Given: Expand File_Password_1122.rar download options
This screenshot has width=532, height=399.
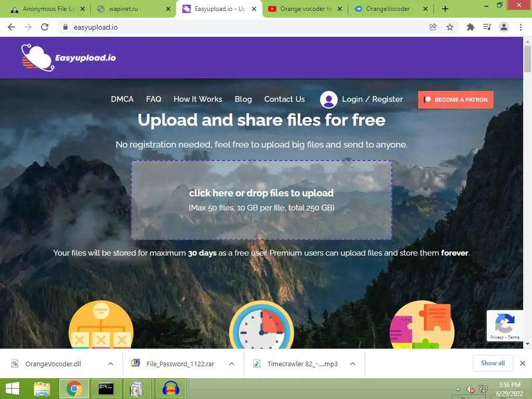Looking at the screenshot, I should [232, 364].
